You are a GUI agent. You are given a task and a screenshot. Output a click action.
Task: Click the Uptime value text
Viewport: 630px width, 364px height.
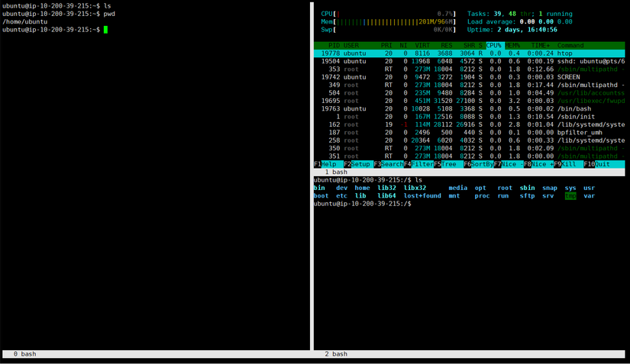coord(527,30)
